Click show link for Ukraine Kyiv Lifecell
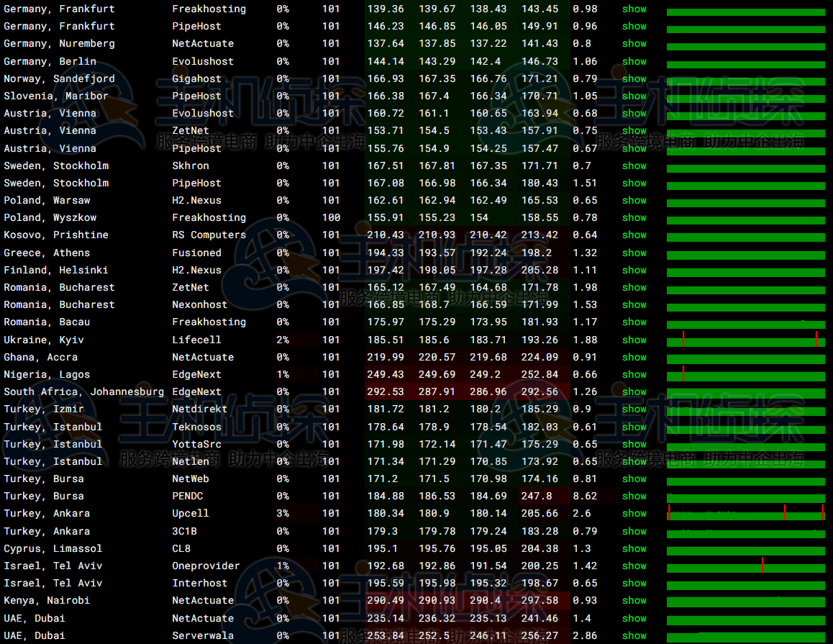The height and width of the screenshot is (644, 833). (634, 340)
